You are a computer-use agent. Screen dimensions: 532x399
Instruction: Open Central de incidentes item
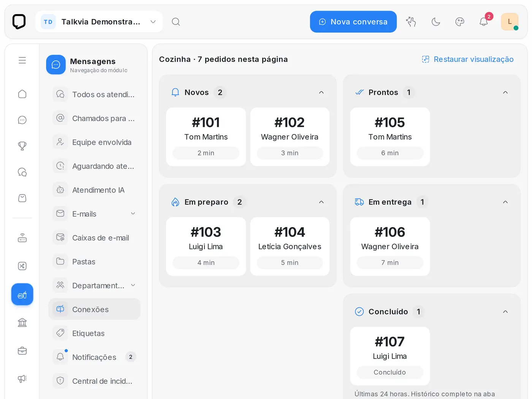(x=94, y=381)
